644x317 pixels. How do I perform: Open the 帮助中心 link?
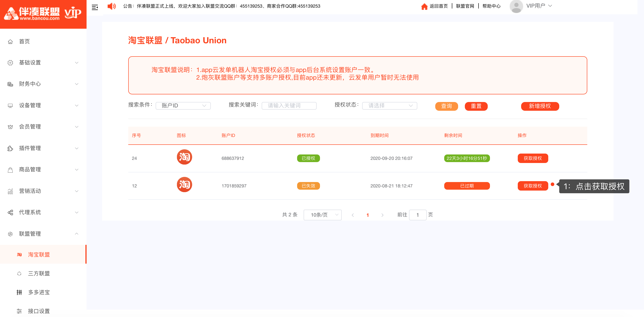(x=492, y=6)
